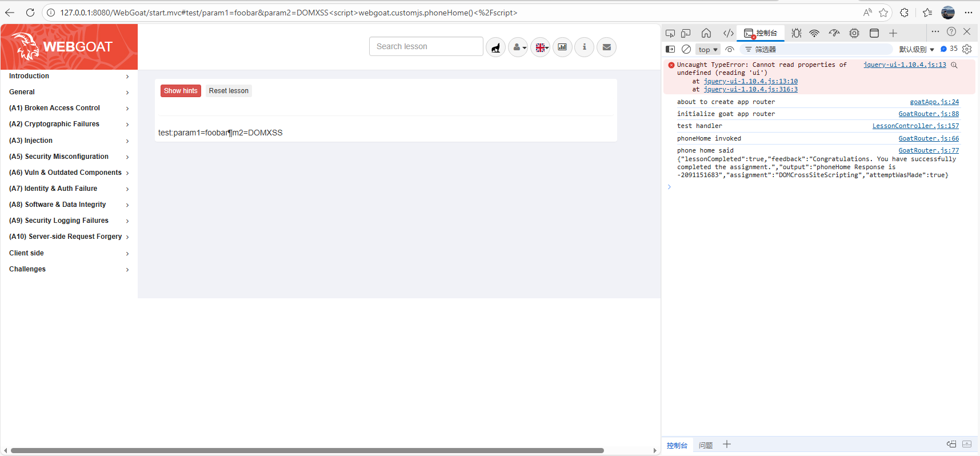The width and height of the screenshot is (980, 456).
Task: Open the read aloud icon
Action: 867,13
